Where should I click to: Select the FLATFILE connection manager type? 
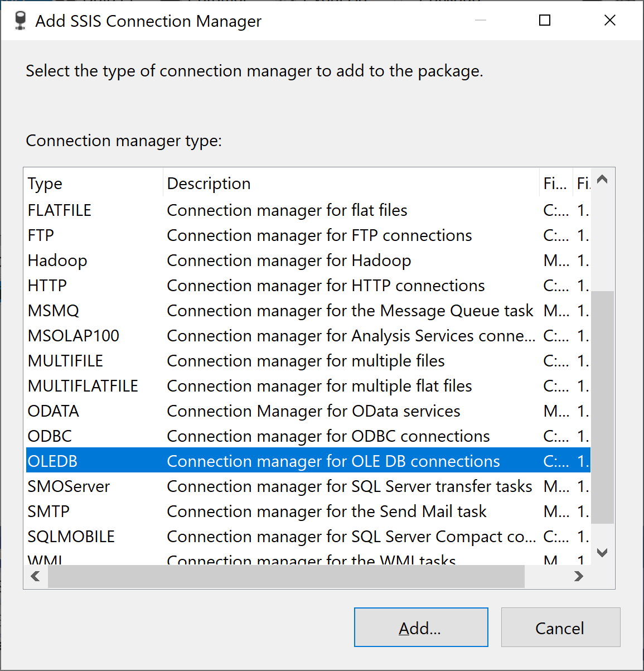click(60, 210)
